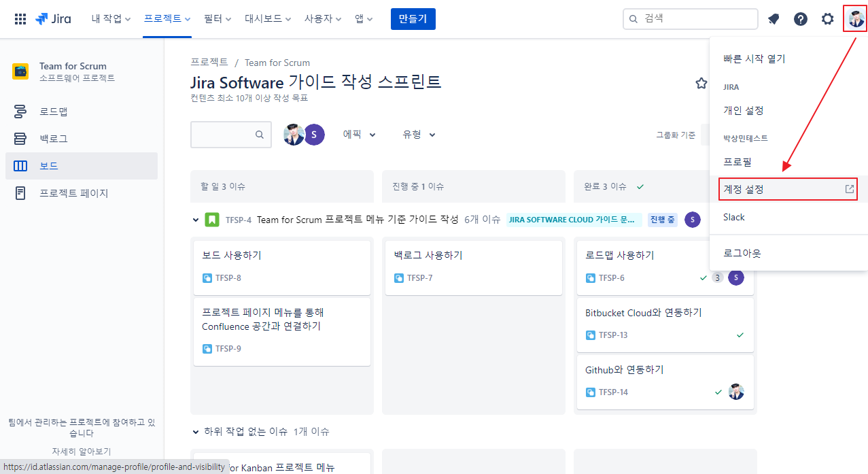Click the top search field
The image size is (868, 474).
tap(691, 19)
